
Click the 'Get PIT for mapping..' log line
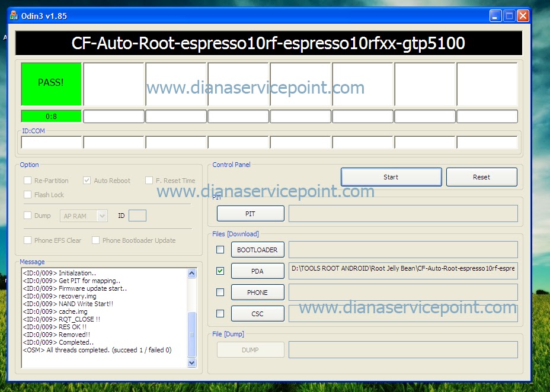(x=72, y=281)
